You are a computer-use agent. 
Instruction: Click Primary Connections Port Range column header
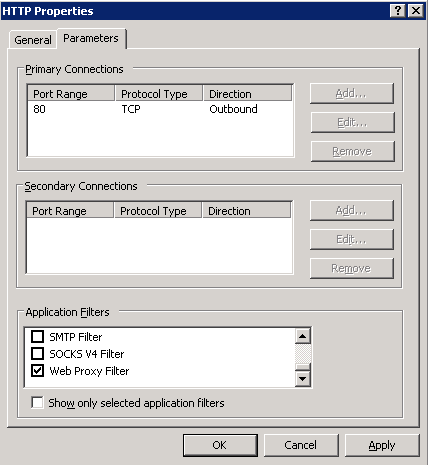(71, 94)
